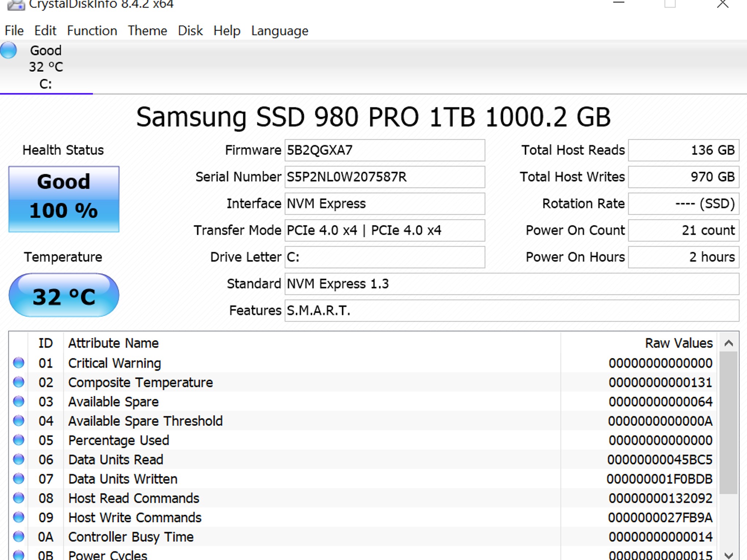Click the Data Units Written status orb

[19, 479]
